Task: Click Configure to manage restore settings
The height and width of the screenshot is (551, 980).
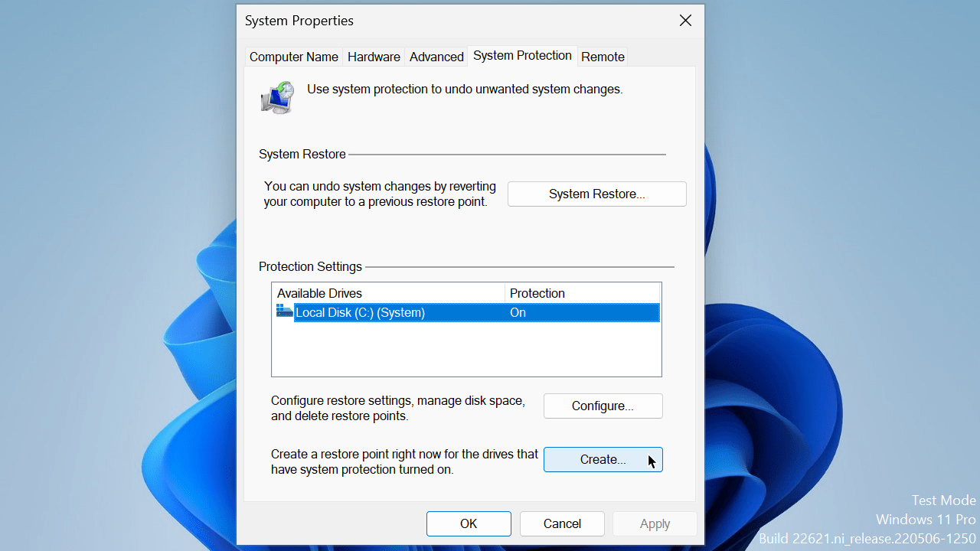Action: (x=603, y=406)
